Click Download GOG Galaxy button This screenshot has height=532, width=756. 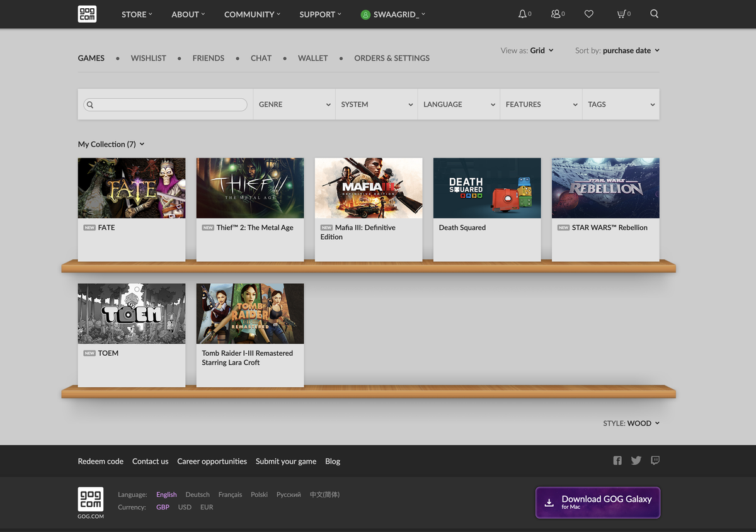coord(598,502)
